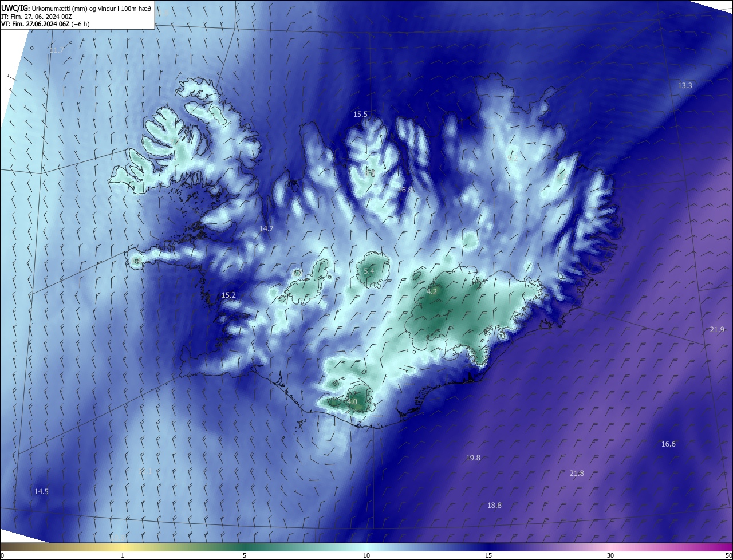
Task: Click the colour scale tick label 0
Action: [x=2, y=555]
